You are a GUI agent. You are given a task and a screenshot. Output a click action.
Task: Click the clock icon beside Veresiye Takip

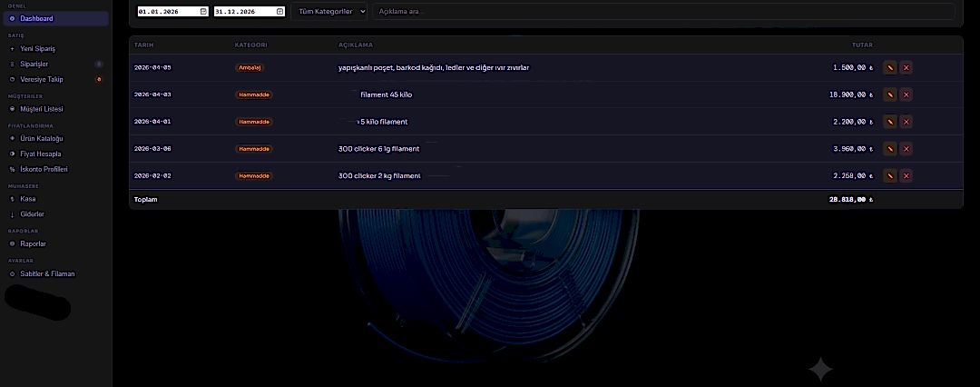pyautogui.click(x=12, y=80)
